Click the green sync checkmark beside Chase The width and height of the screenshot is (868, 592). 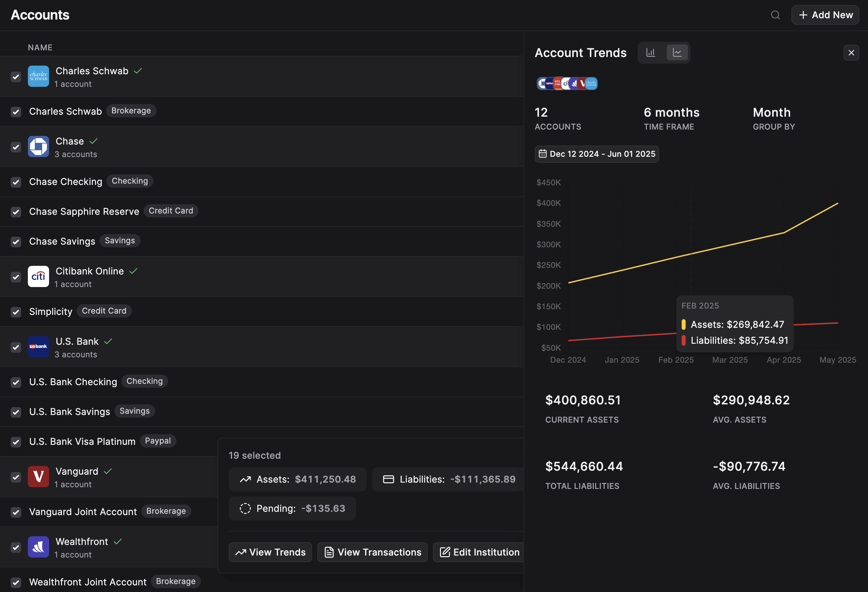(93, 141)
